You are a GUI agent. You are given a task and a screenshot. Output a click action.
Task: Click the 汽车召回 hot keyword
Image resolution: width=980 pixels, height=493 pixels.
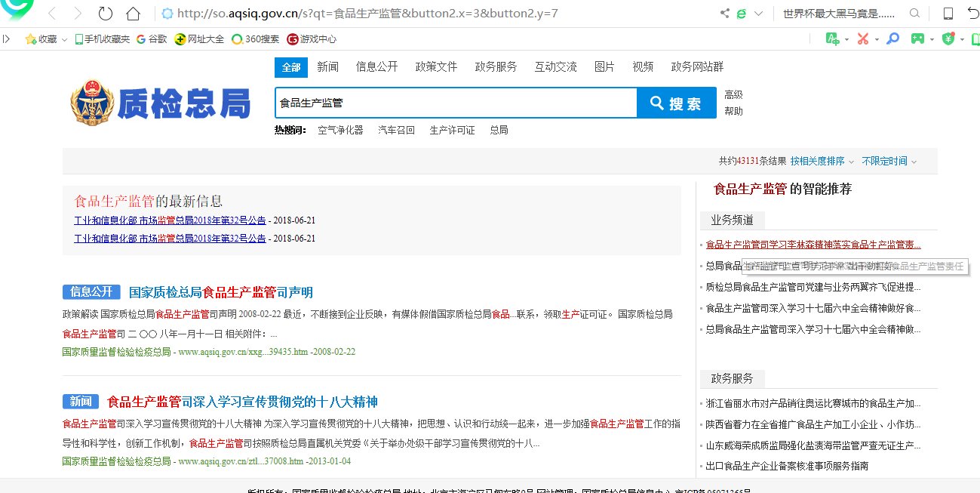click(396, 129)
